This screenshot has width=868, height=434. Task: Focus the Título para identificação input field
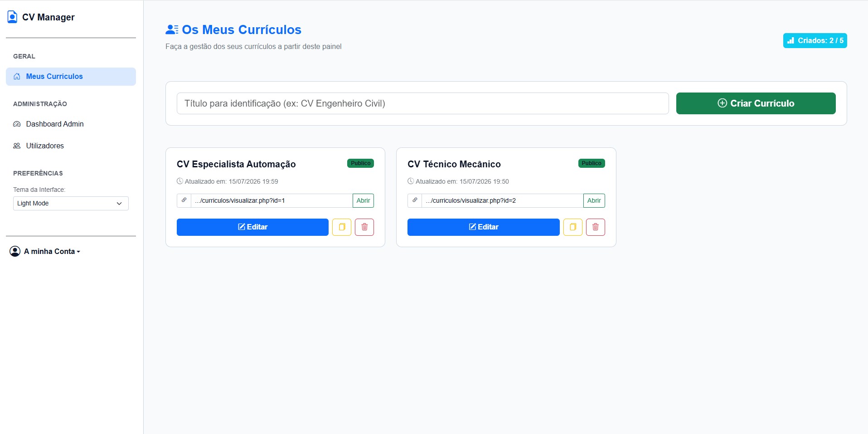point(422,103)
